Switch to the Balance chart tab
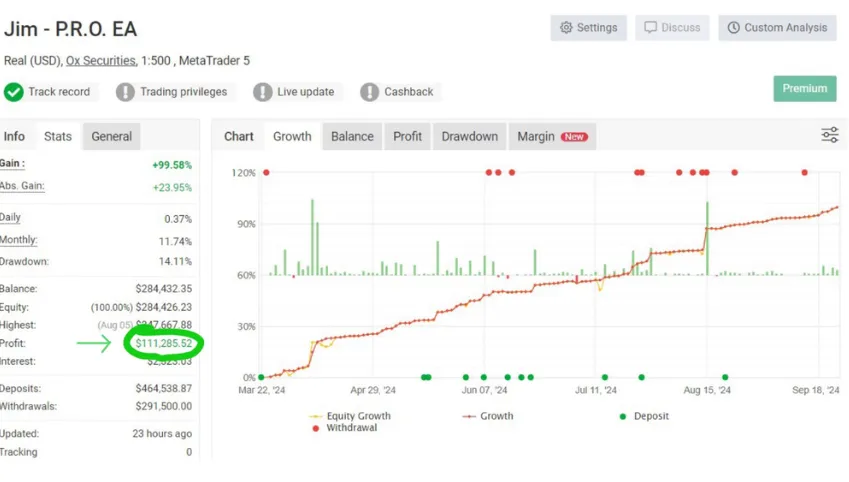This screenshot has width=849, height=482. [x=352, y=136]
